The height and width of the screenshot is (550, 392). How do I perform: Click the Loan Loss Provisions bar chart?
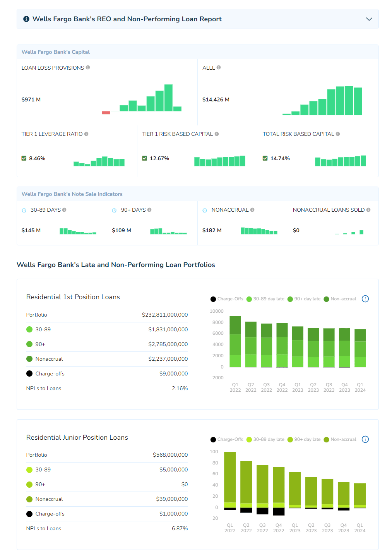click(x=142, y=99)
